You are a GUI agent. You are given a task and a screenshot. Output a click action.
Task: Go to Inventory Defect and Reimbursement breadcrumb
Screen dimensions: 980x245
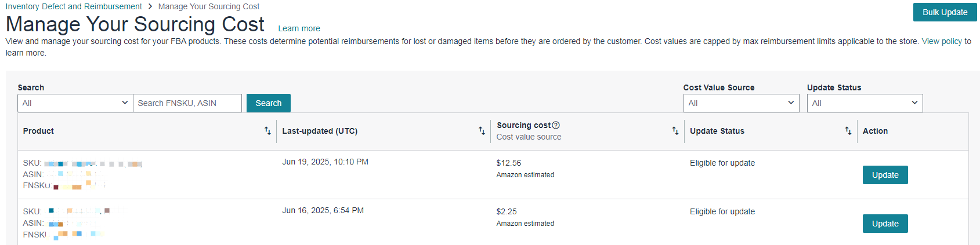[74, 6]
